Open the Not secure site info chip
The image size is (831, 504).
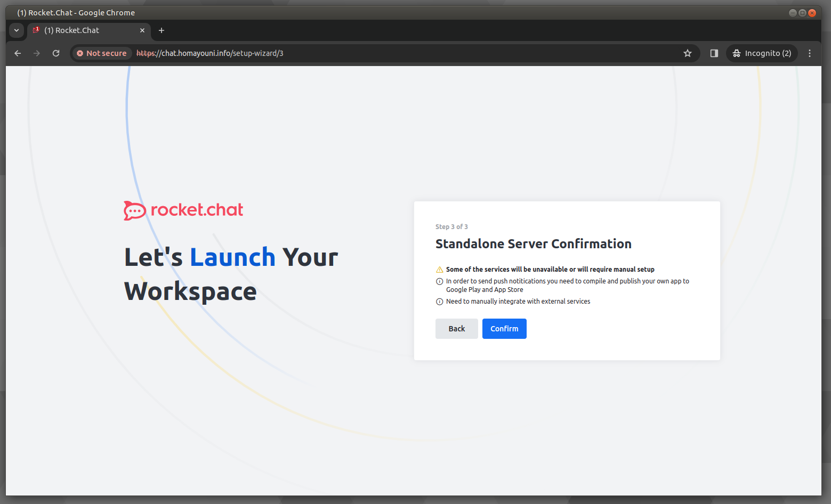point(102,53)
